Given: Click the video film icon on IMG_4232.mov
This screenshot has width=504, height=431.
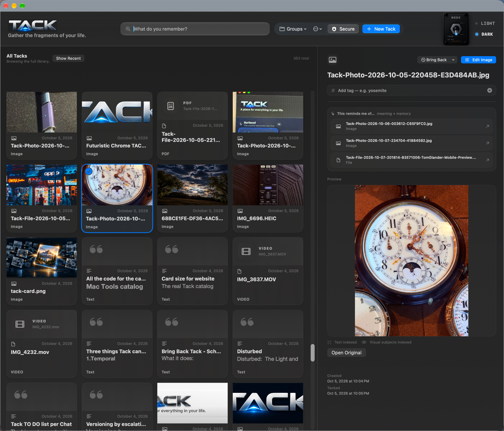Looking at the screenshot, I should click(20, 324).
